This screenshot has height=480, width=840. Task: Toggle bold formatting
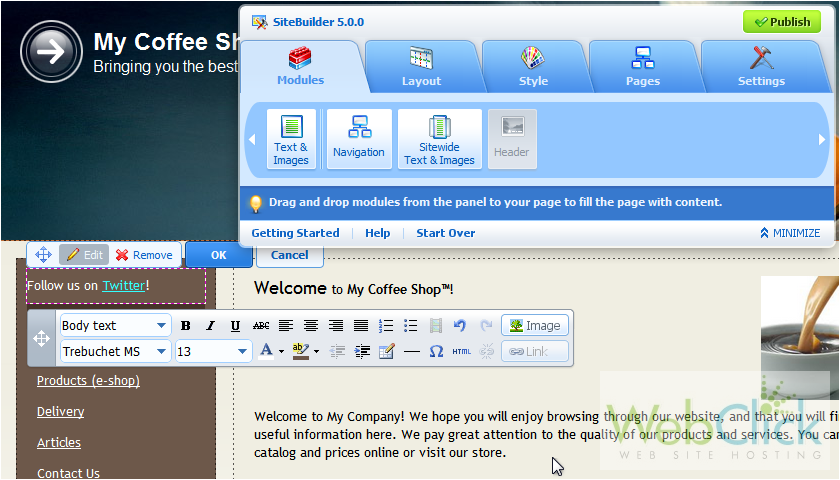point(185,326)
